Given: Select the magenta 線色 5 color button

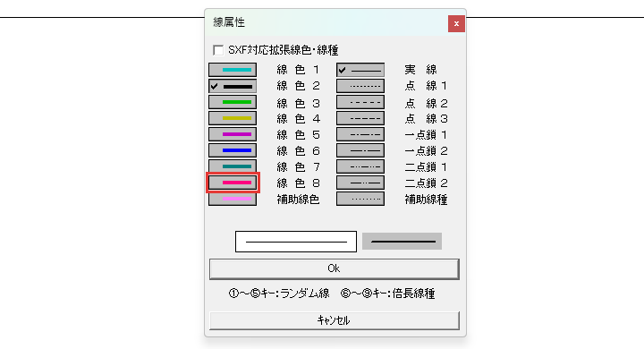Looking at the screenshot, I should click(x=233, y=134).
